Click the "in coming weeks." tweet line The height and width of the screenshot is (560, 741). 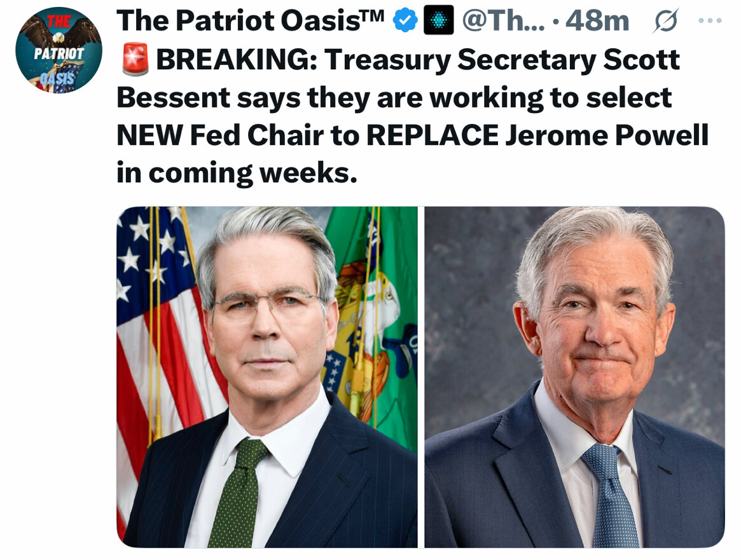(237, 173)
